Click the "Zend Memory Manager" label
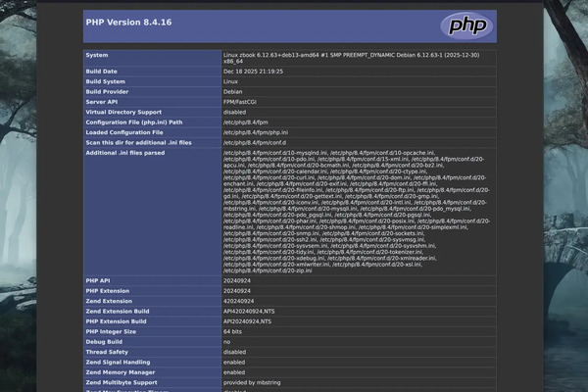The height and width of the screenshot is (392, 588). click(x=121, y=372)
